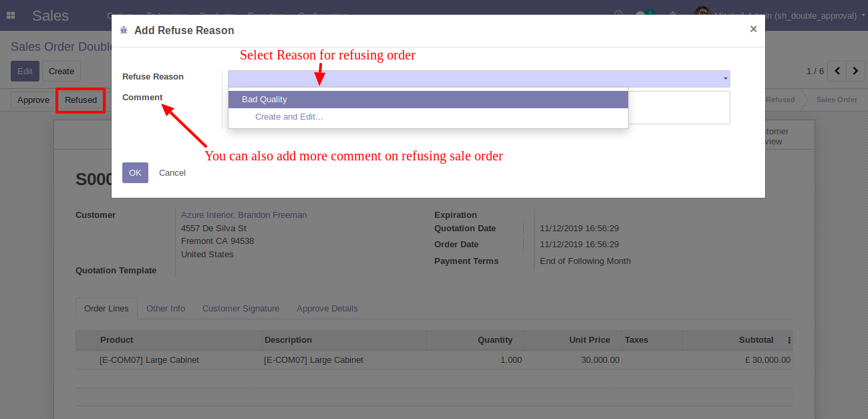Click the Refused button on the order
The width and height of the screenshot is (868, 419).
click(81, 100)
